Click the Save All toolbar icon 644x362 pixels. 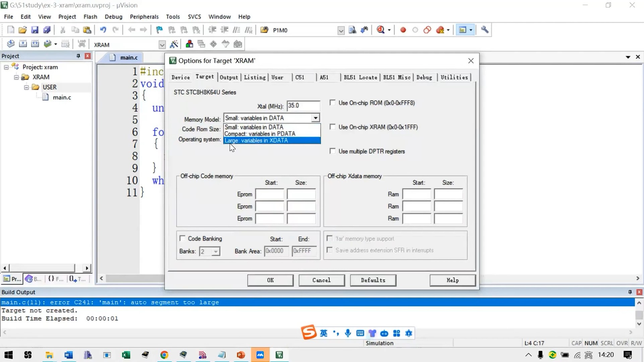coord(47,30)
